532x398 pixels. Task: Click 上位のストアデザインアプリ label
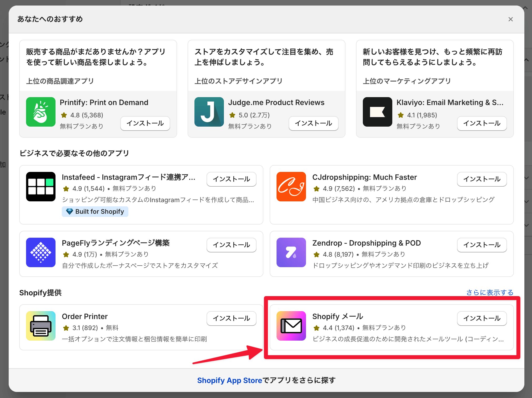238,81
